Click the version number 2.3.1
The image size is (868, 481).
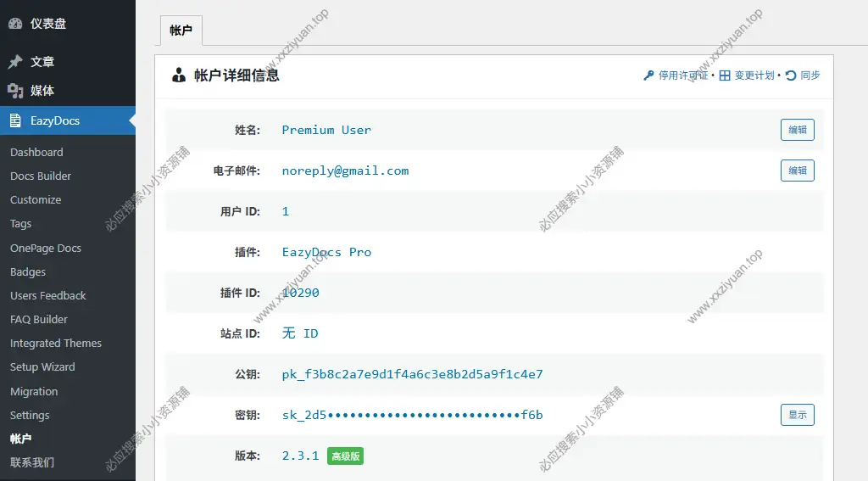[x=300, y=456]
